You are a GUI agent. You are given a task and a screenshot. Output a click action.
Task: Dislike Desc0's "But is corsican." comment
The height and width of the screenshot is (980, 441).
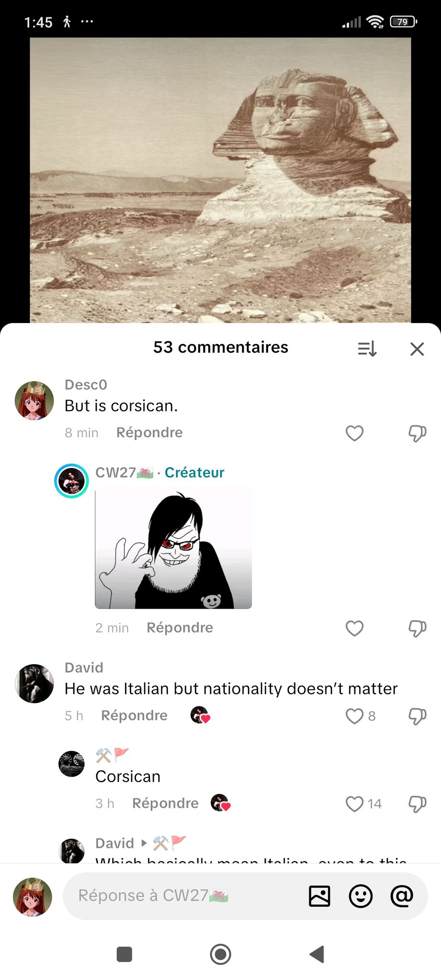pyautogui.click(x=417, y=433)
